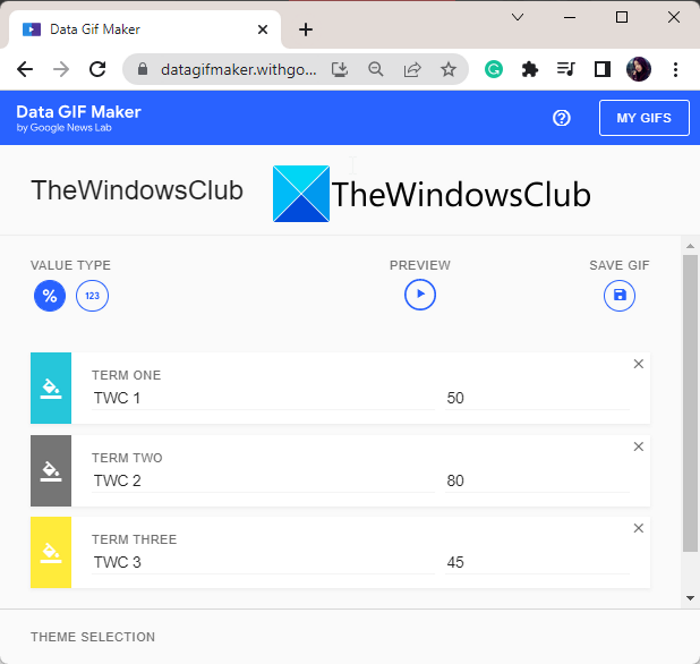Image resolution: width=700 pixels, height=664 pixels.
Task: Select the percentage value type
Action: click(50, 296)
